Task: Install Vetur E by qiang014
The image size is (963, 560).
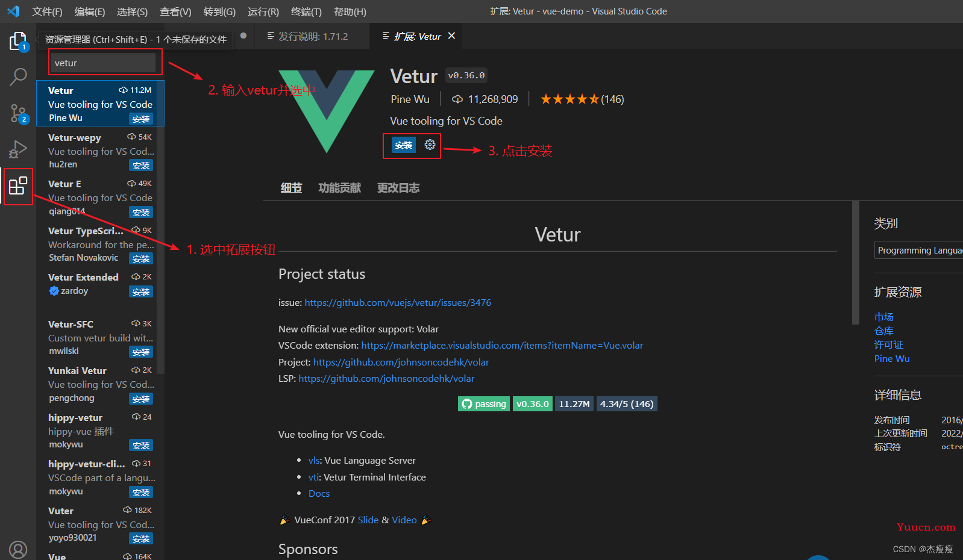Action: pos(141,213)
